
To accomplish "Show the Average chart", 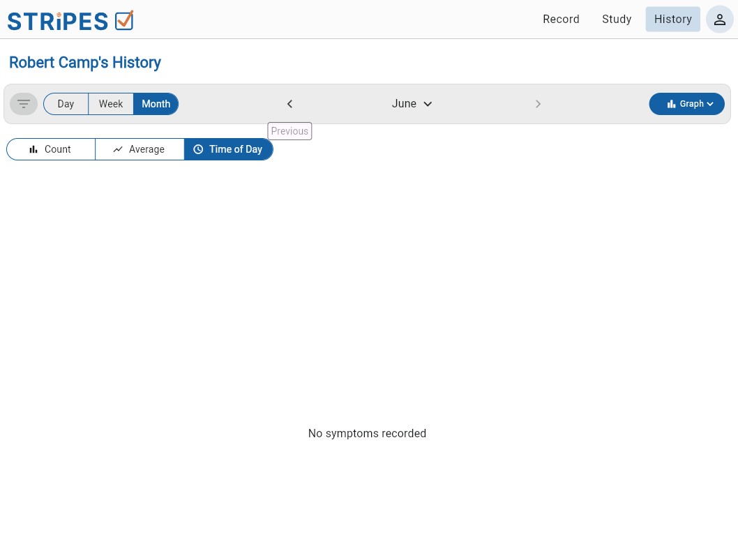I will (x=140, y=149).
